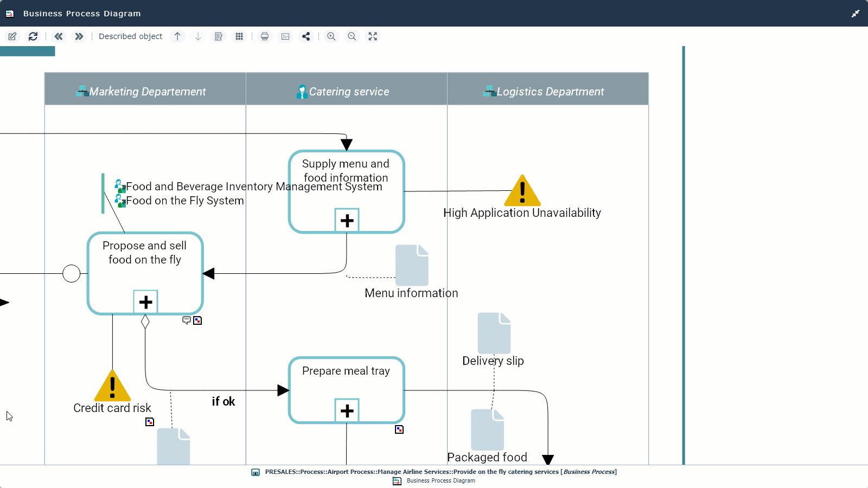Viewport: 868px width, 488px height.
Task: Click the diagram link icon under Credit card risk
Action: tap(150, 422)
